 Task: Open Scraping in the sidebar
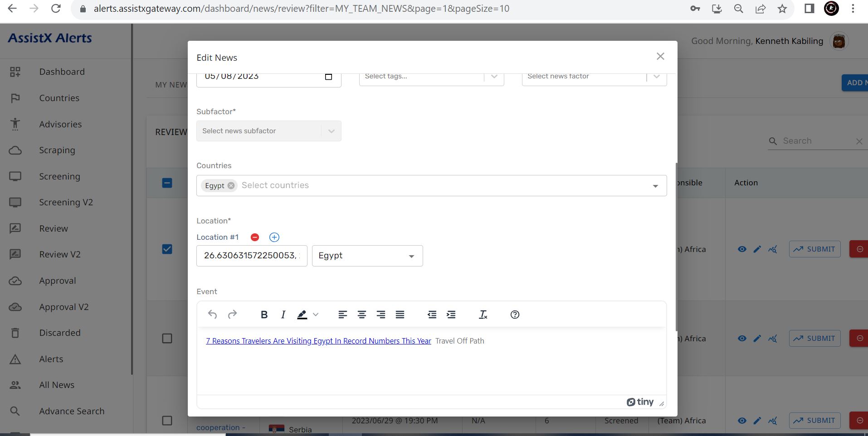[57, 150]
